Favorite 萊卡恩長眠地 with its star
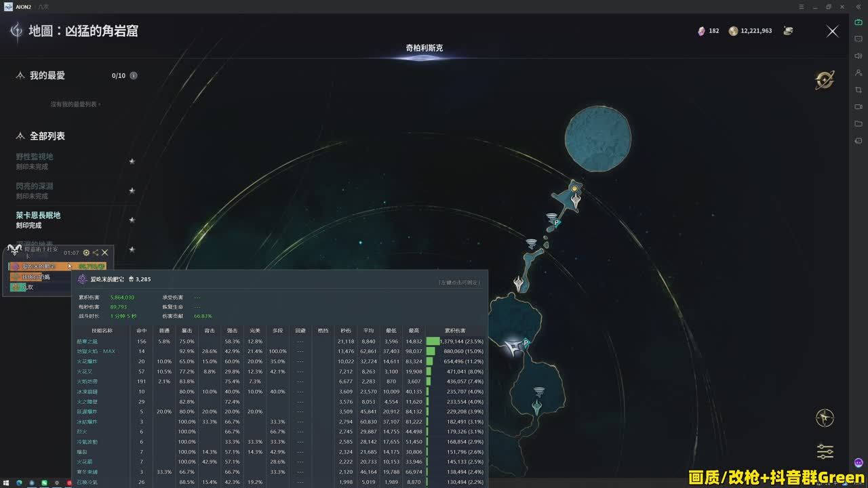868x488 pixels. point(132,220)
